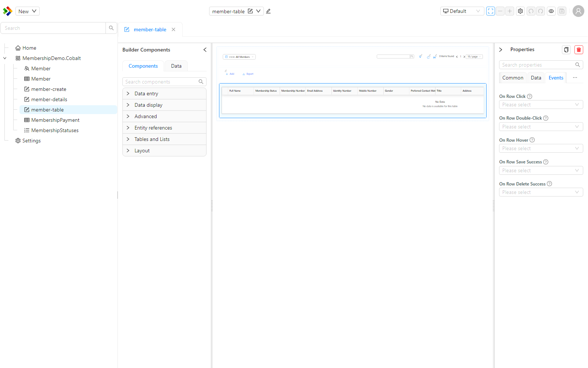Open Settings in the navigation tree
The image size is (588, 368).
click(28, 141)
